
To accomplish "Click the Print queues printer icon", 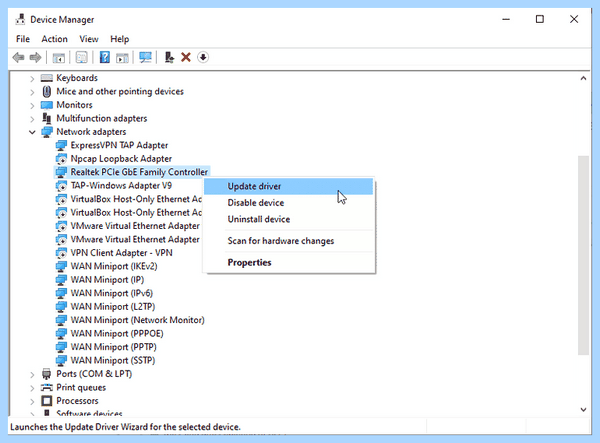I will tap(47, 388).
